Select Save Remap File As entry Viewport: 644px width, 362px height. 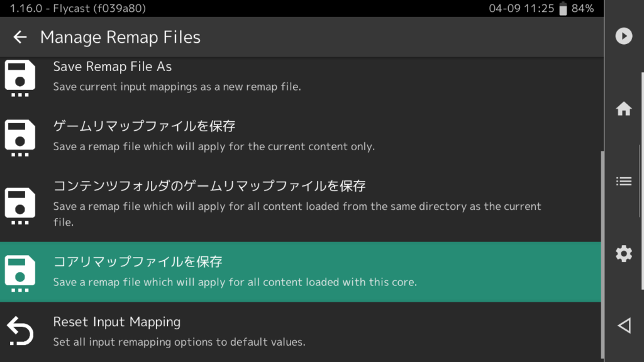pos(300,77)
